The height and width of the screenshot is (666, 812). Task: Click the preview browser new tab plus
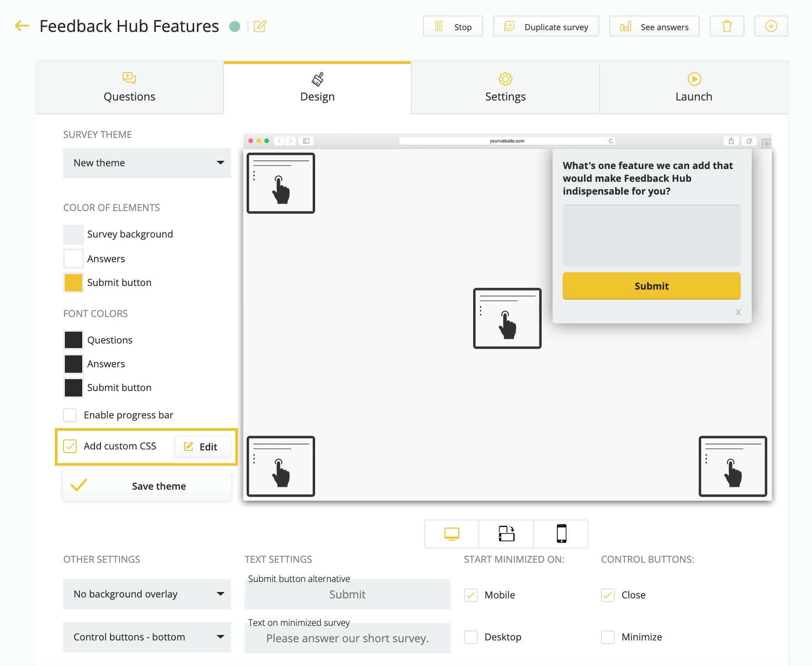[x=767, y=144]
